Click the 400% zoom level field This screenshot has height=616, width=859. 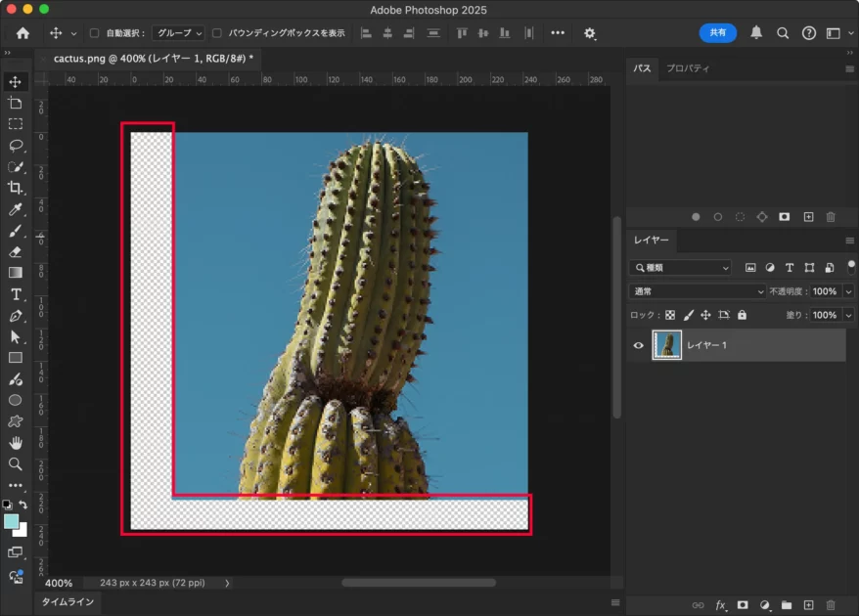pos(59,583)
